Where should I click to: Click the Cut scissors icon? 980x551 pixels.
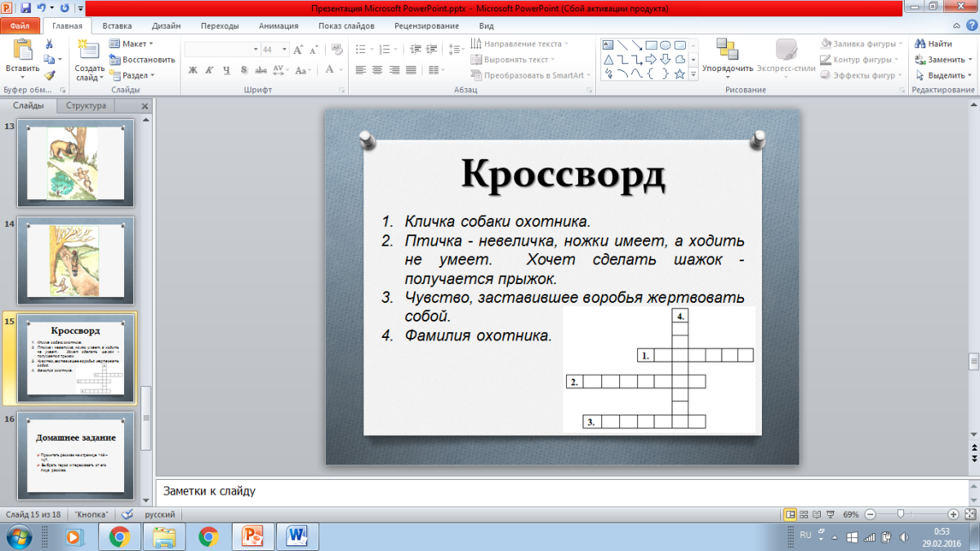[50, 44]
